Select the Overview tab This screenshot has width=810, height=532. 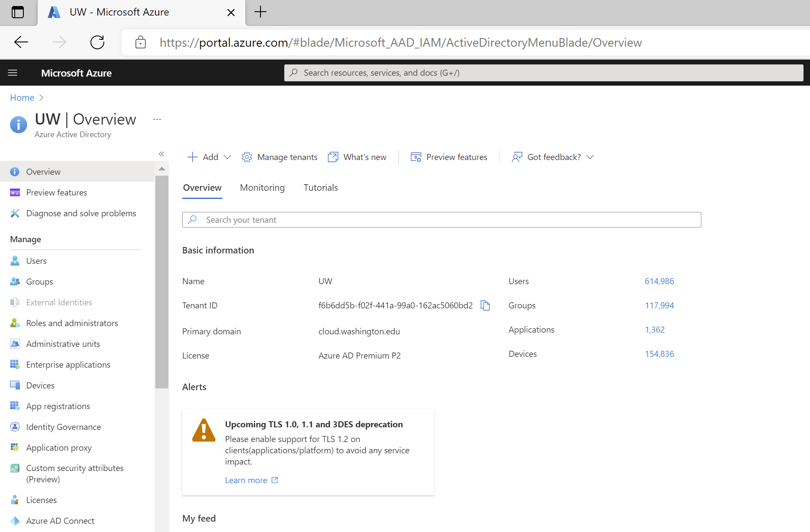(x=202, y=188)
